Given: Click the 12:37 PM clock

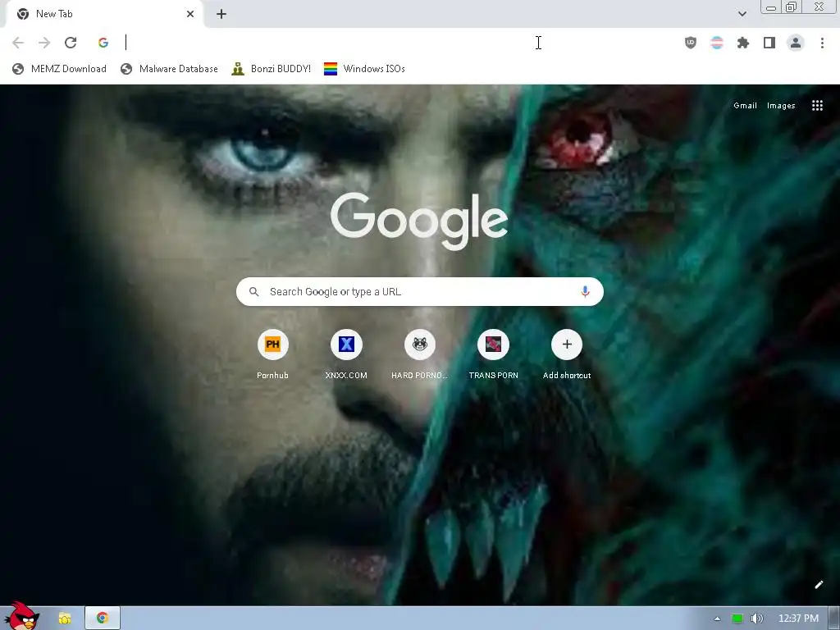Looking at the screenshot, I should tap(798, 619).
